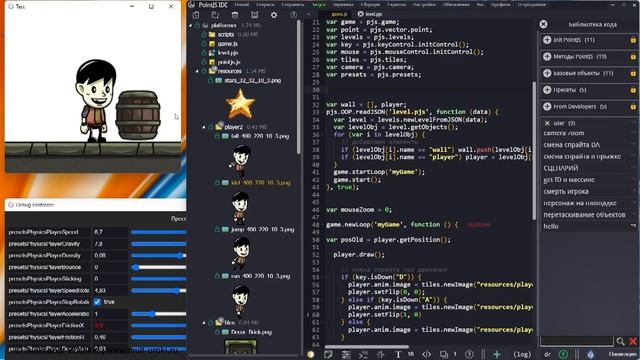Viewport: 640px width, 360px height.
Task: Click the code brackets icon in bottom toolbar
Action: [427, 354]
